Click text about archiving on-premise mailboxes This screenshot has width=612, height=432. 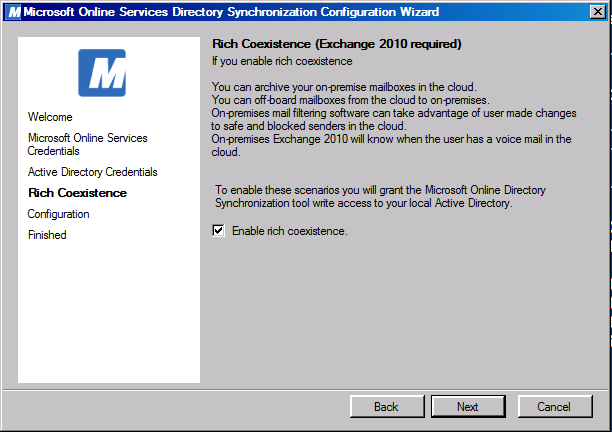tap(344, 87)
